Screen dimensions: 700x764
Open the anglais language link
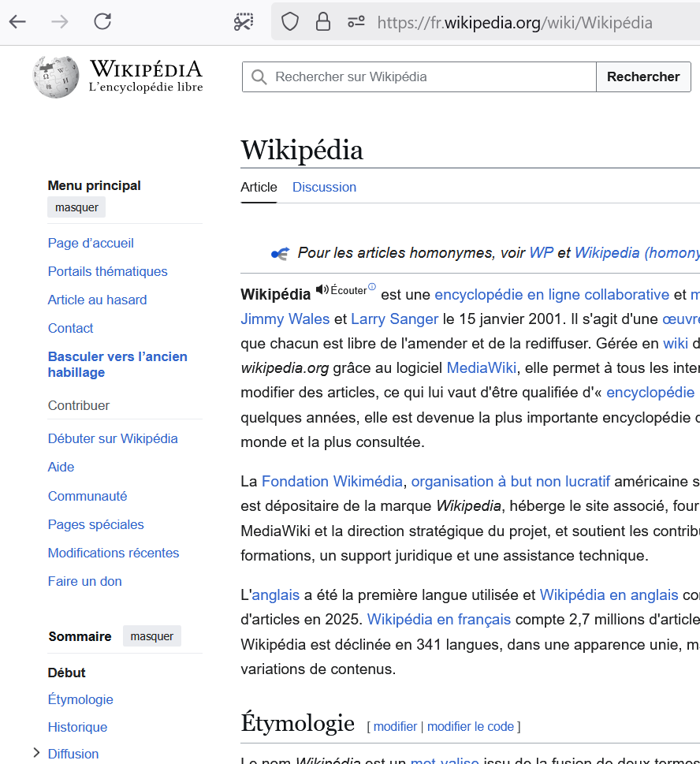276,595
